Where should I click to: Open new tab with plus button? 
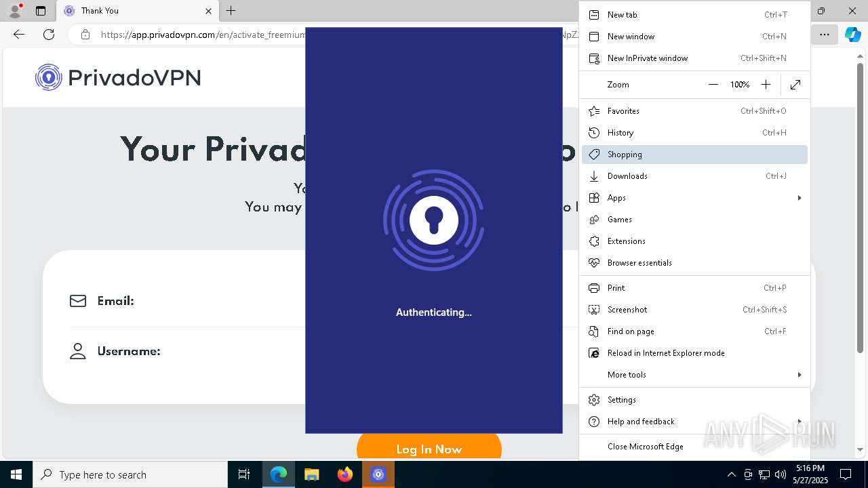(231, 11)
